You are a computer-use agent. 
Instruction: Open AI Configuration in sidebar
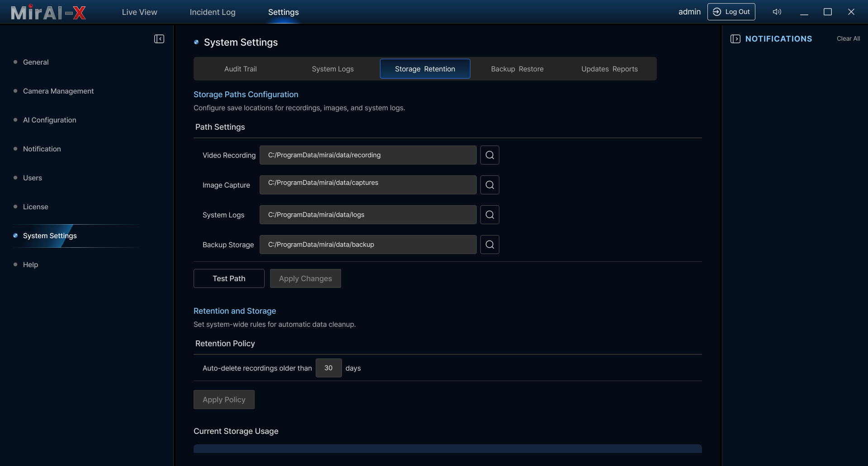pos(50,120)
